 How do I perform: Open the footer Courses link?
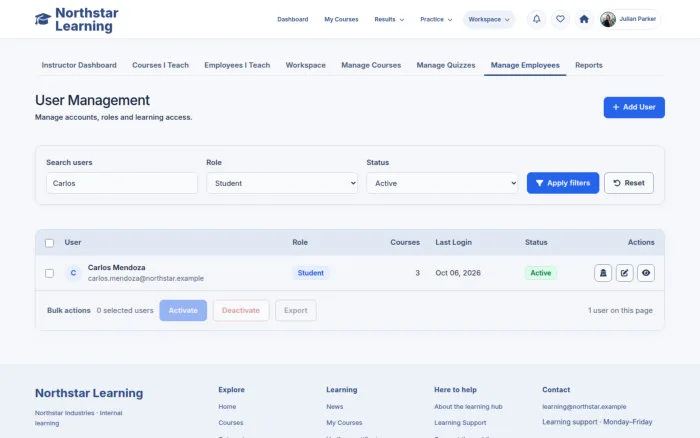coord(231,423)
